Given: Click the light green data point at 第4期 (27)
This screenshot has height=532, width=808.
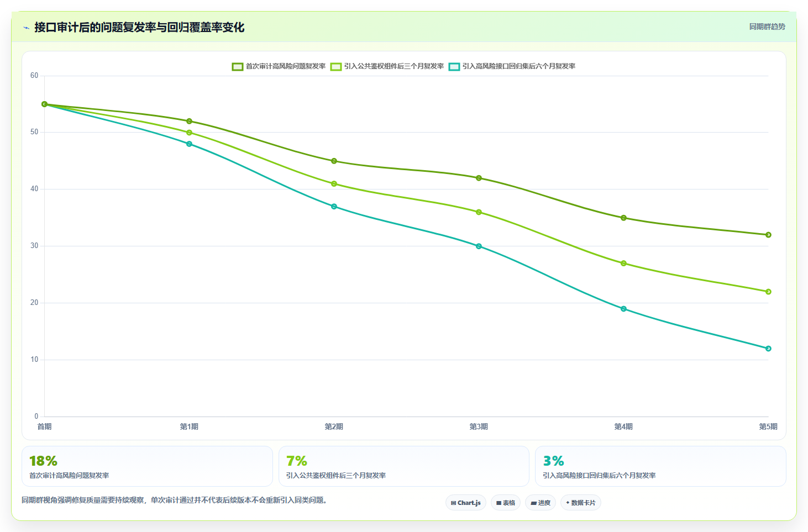Looking at the screenshot, I should [x=623, y=263].
